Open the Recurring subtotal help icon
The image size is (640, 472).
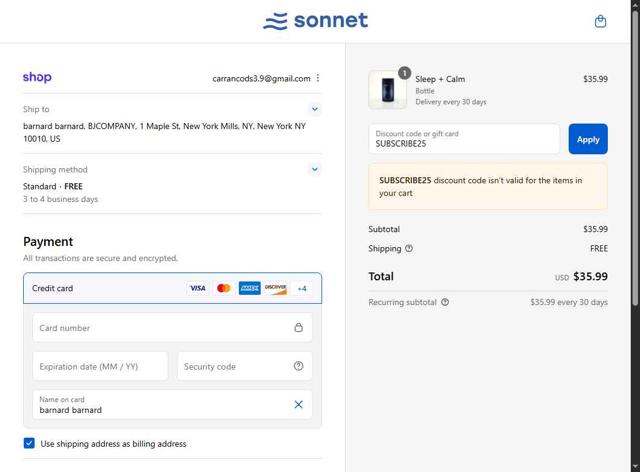[x=445, y=302]
